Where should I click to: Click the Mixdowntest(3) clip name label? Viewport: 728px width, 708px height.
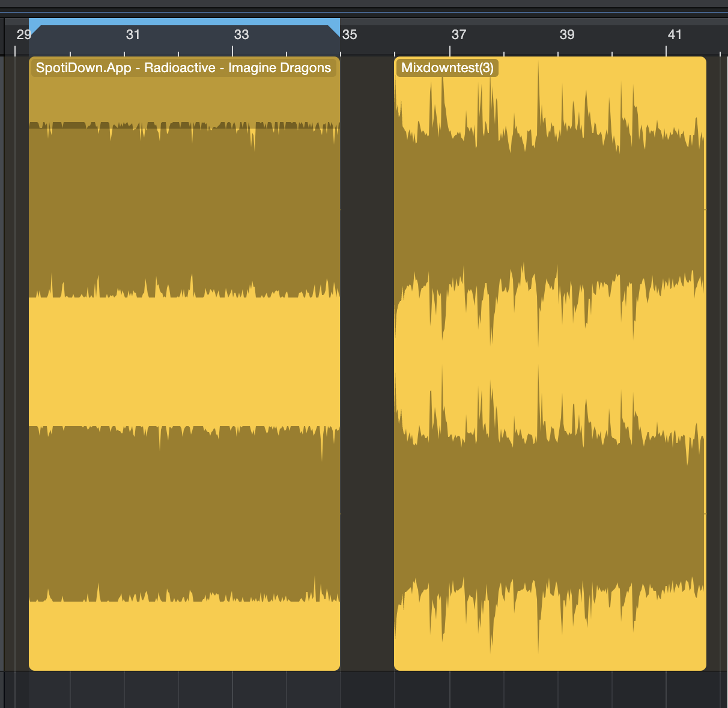pos(447,68)
